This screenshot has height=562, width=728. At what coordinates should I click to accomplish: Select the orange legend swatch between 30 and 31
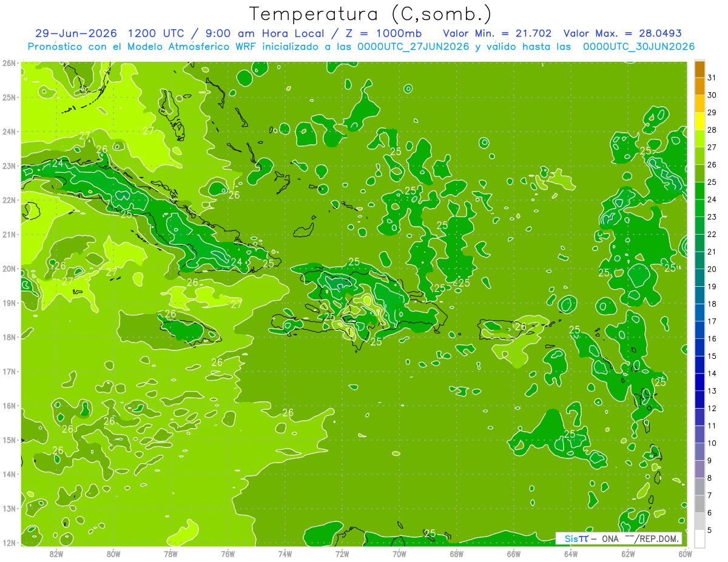click(x=699, y=87)
